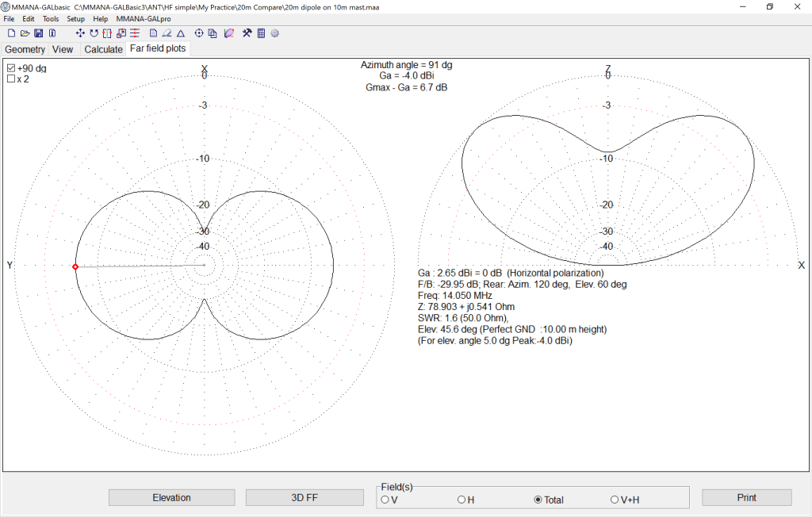The image size is (812, 517).
Task: Open the hammer and wrench tools icon
Action: pyautogui.click(x=247, y=33)
